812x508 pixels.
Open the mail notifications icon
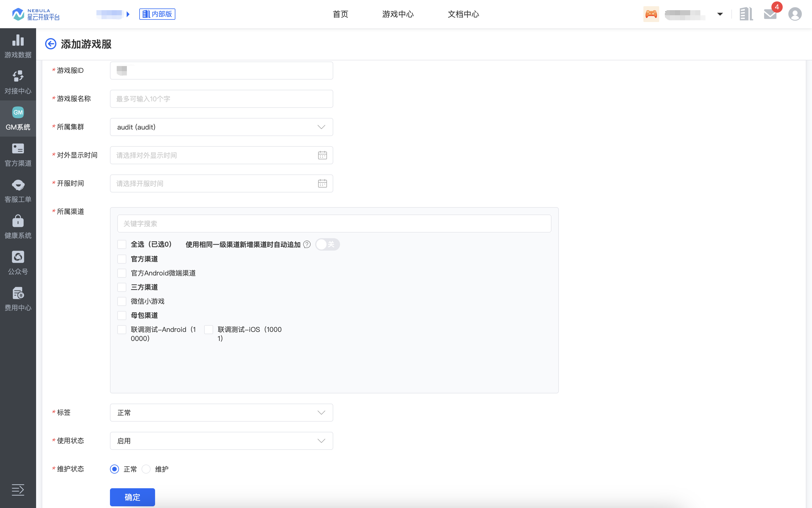tap(770, 14)
